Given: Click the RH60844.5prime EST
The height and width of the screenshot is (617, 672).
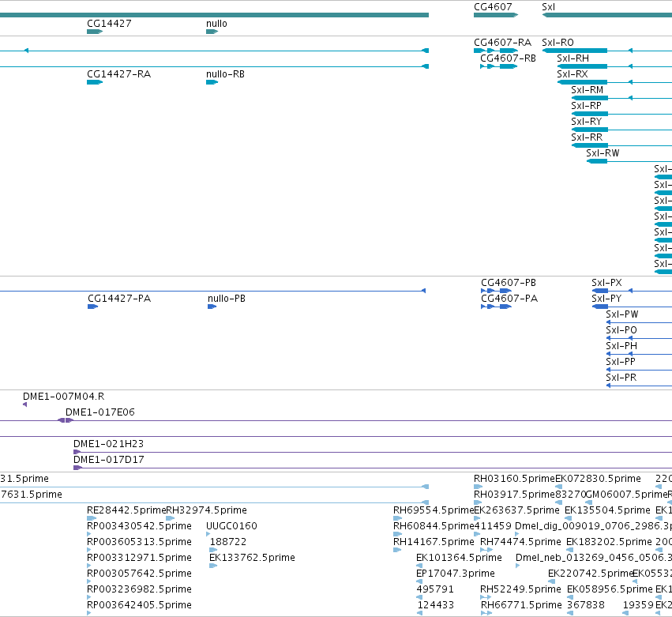Looking at the screenshot, I should tap(398, 534).
